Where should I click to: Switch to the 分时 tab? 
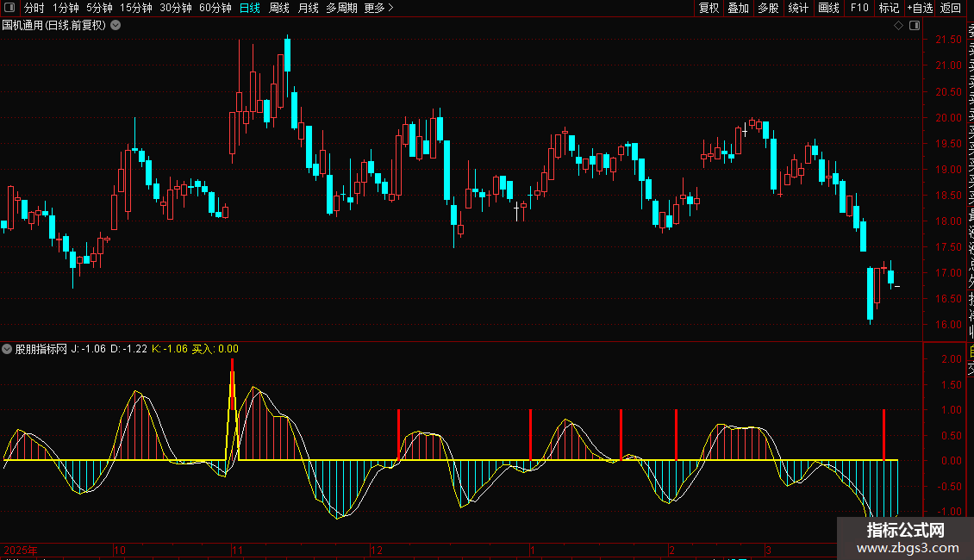(34, 8)
